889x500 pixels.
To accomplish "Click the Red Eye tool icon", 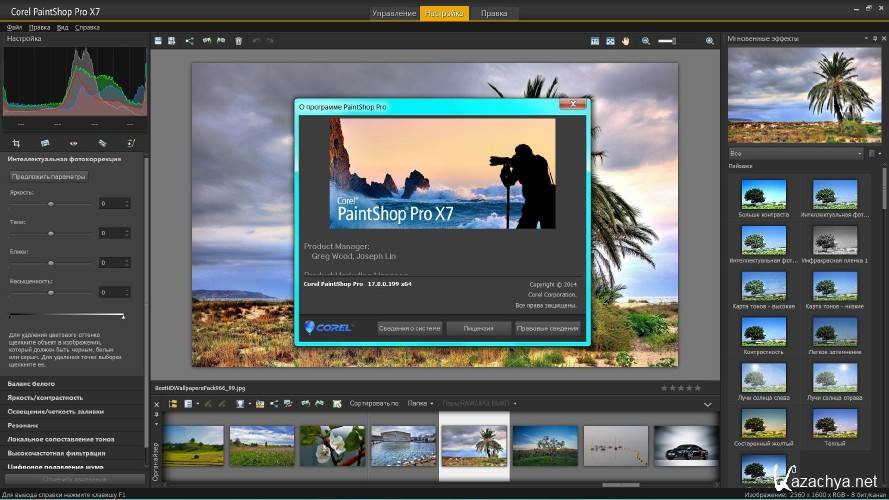I will 73,143.
